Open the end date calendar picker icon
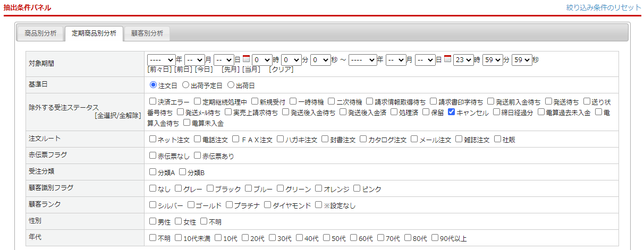 (448, 59)
